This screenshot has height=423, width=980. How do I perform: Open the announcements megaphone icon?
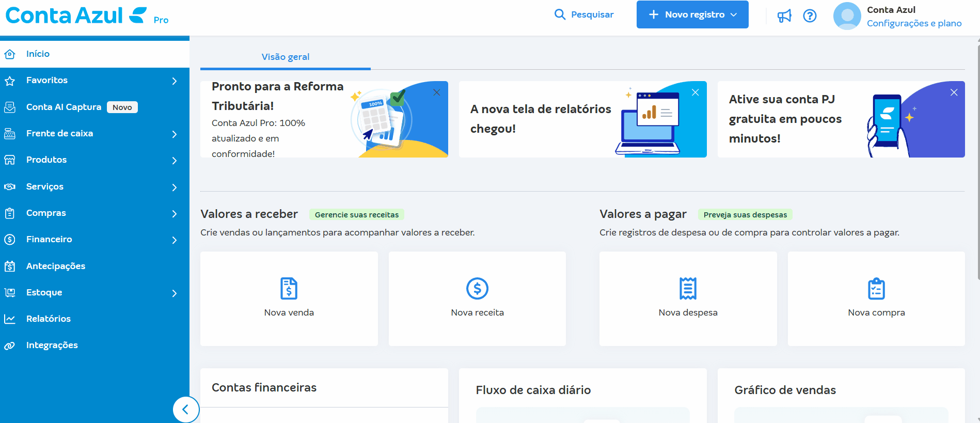(x=784, y=16)
